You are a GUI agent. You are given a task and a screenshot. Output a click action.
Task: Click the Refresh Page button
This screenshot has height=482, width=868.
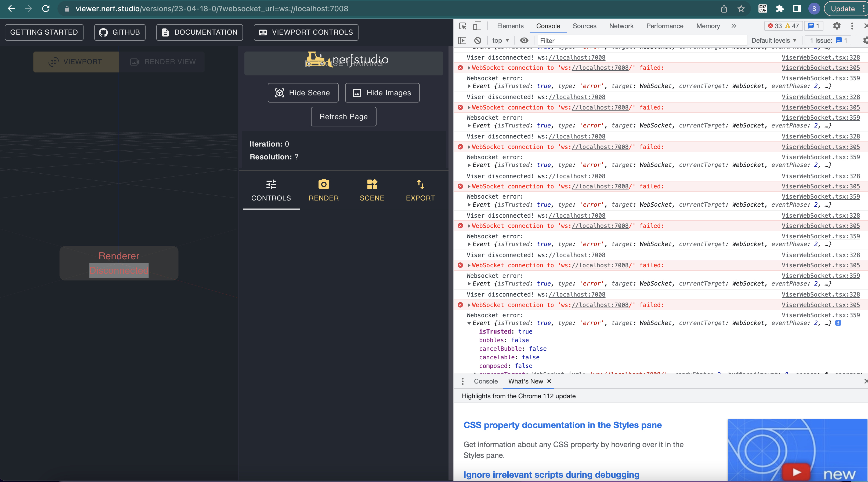343,116
